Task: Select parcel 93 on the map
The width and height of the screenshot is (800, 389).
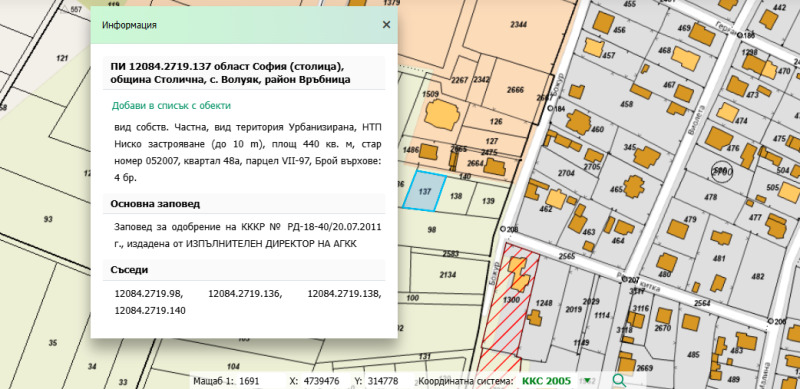Action: point(48,219)
